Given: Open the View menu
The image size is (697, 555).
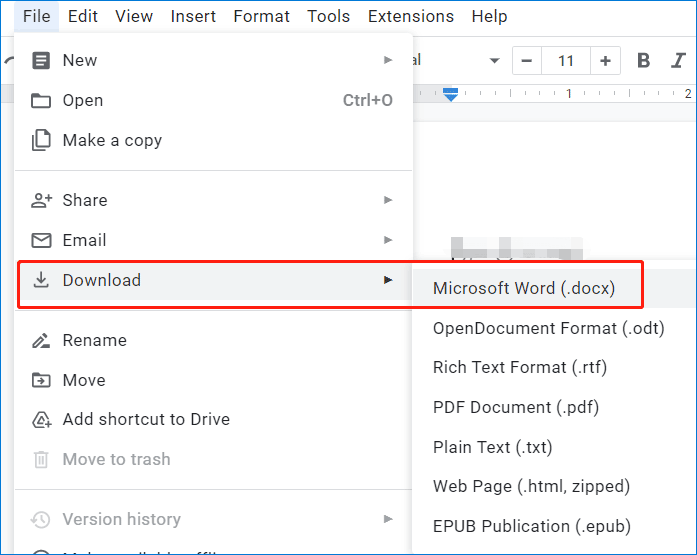Looking at the screenshot, I should click(x=134, y=16).
